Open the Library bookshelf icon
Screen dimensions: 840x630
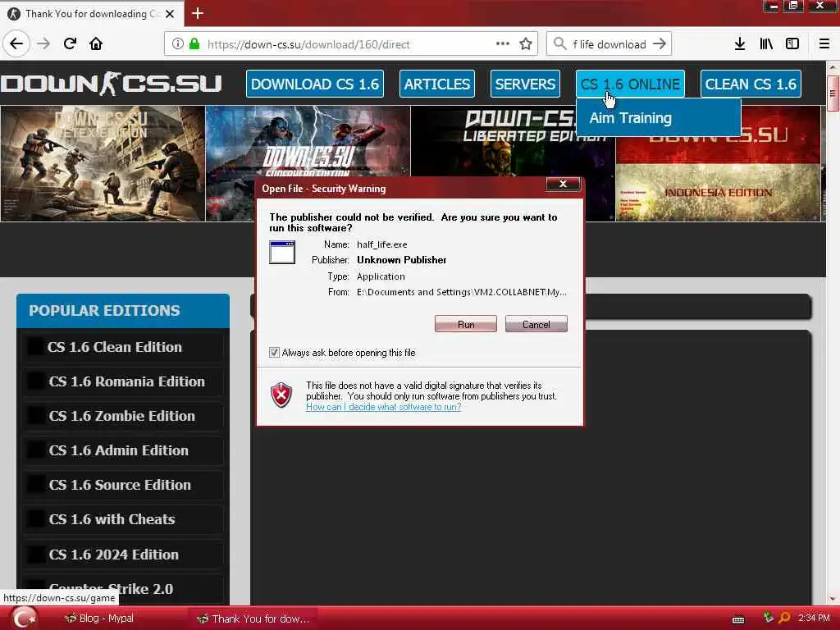766,43
